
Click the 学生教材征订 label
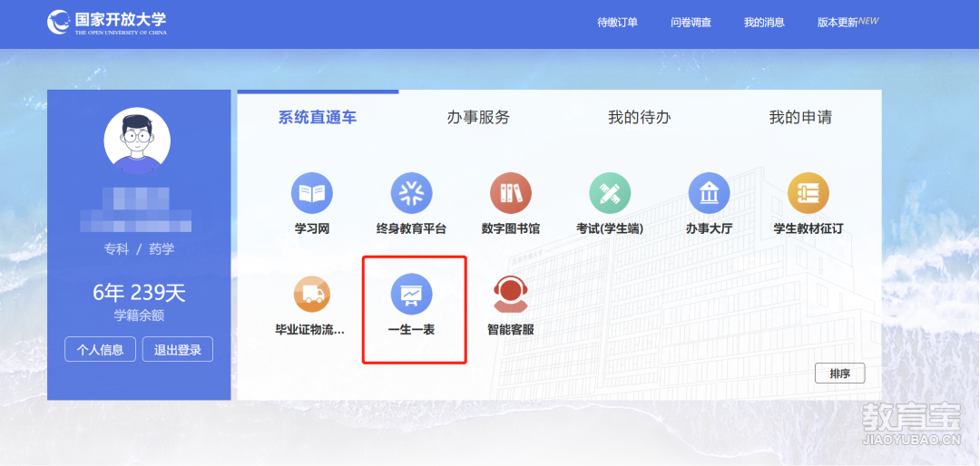point(808,229)
